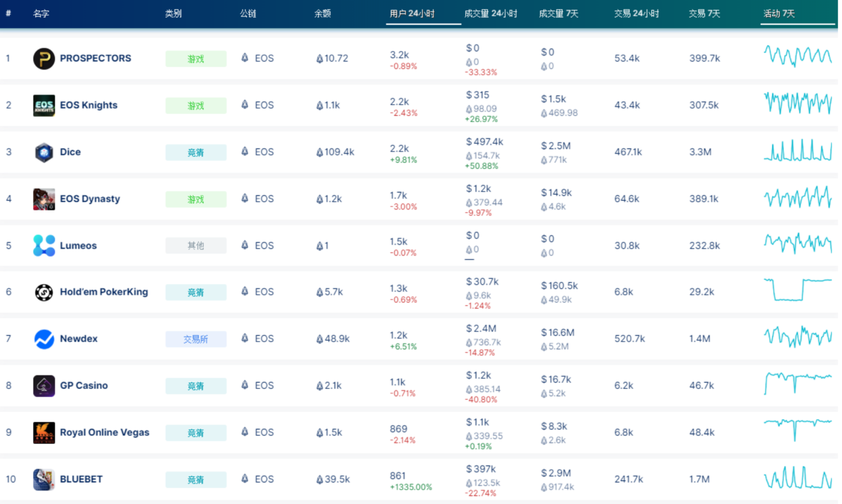Click 竞猜 category tag for GP Casino
The height and width of the screenshot is (504, 842).
(196, 386)
